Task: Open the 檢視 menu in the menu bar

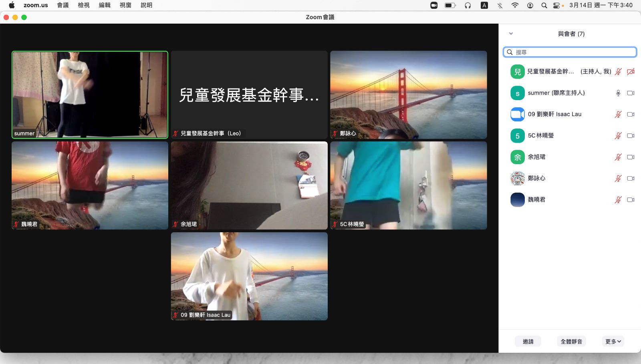Action: click(x=83, y=5)
